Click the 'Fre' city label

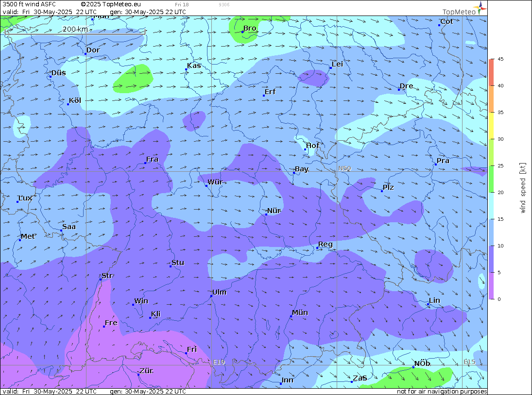tap(111, 323)
